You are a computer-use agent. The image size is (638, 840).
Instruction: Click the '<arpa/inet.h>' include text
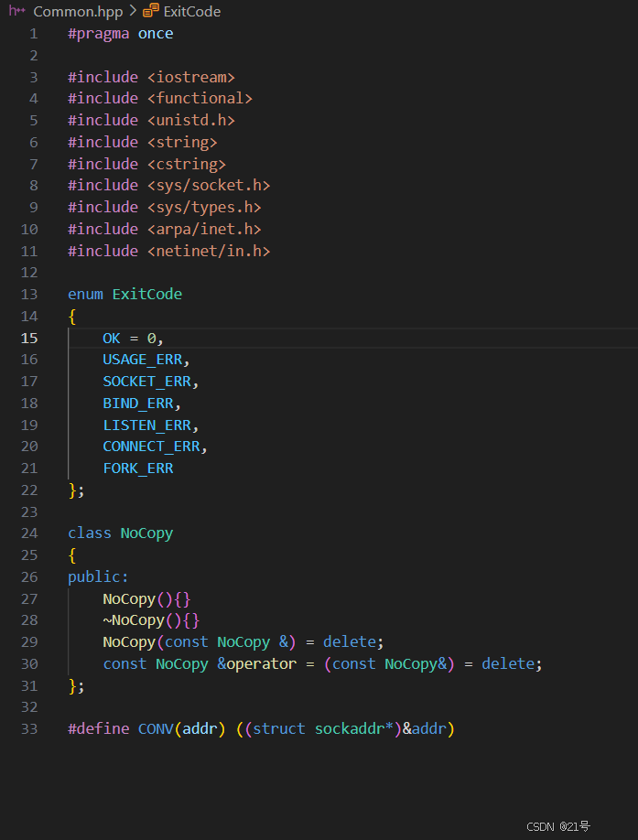point(205,230)
